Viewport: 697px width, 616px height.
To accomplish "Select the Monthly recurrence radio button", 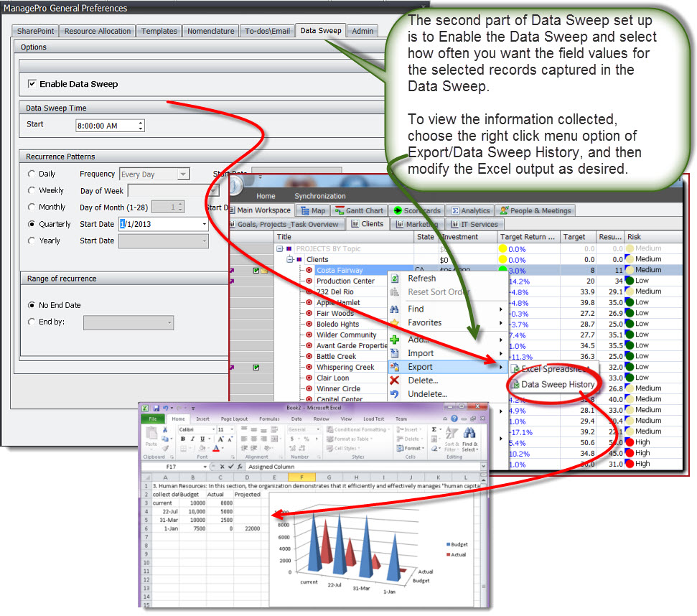I will (x=31, y=207).
